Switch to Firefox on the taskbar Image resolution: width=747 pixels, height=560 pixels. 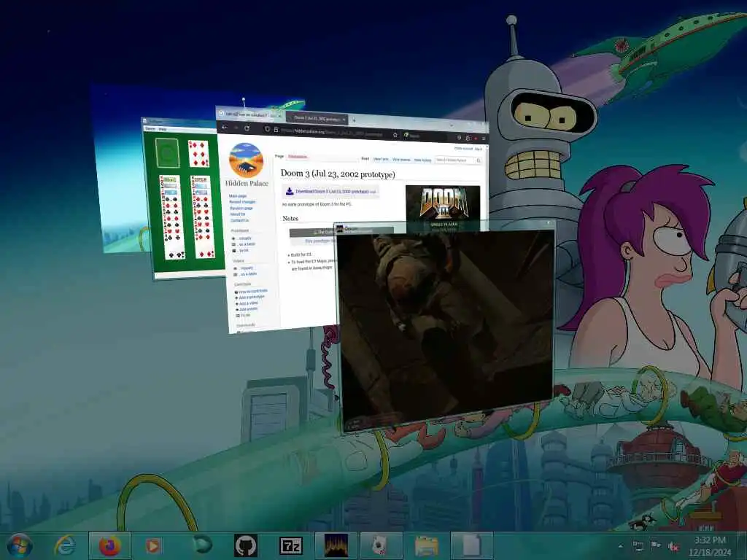tap(109, 545)
